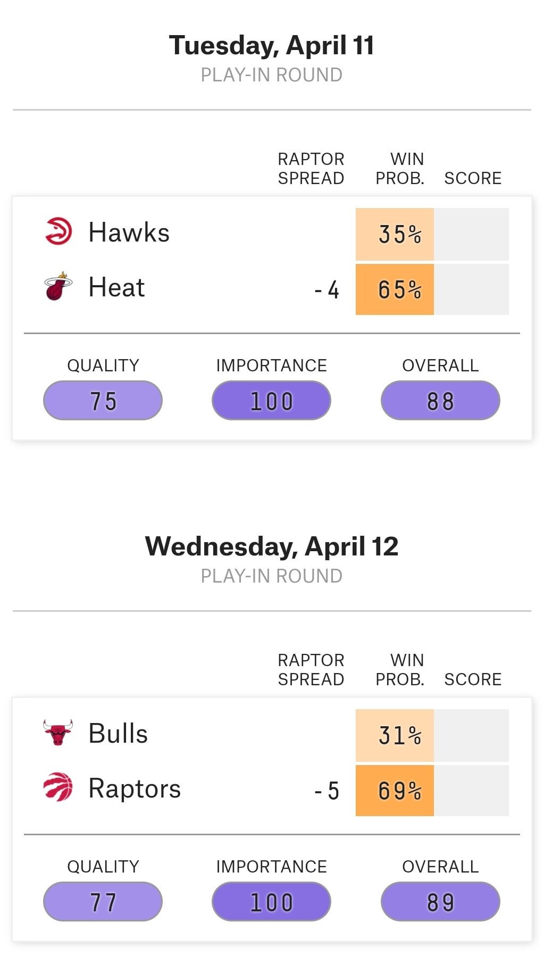Click the Overall 88 rating pill
The height and width of the screenshot is (980, 544).
(440, 401)
